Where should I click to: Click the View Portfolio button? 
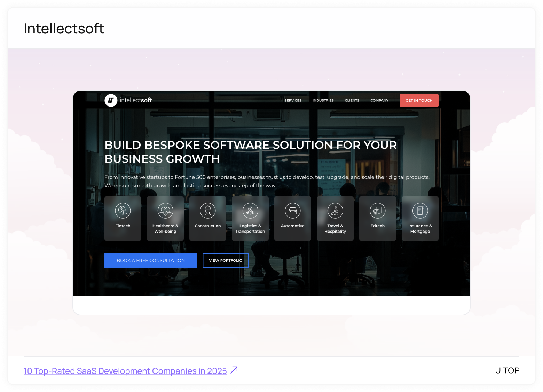tap(226, 260)
